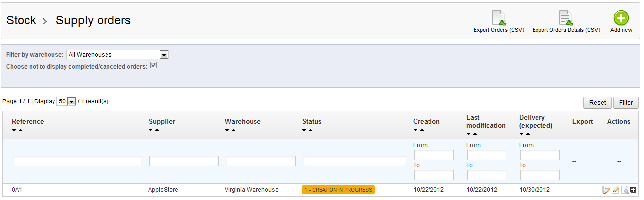The width and height of the screenshot is (644, 200).
Task: Click the 1 - CREATION IN PROGRESS status badge
Action: (338, 190)
